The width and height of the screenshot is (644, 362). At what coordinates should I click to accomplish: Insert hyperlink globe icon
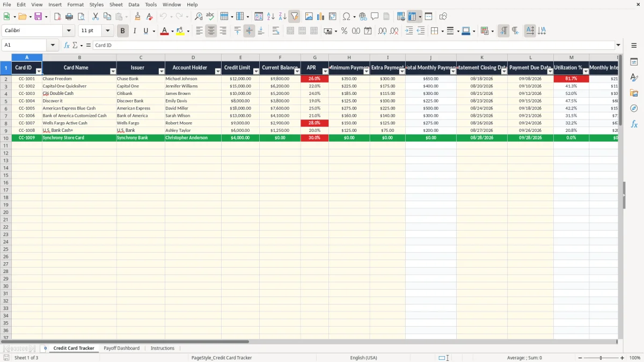[363, 17]
